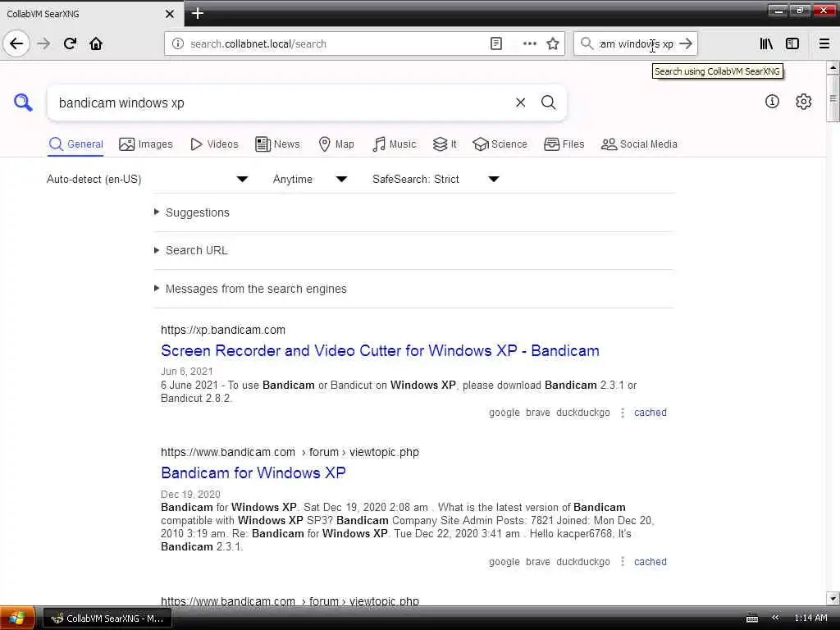Screen dimensions: 840x630
Task: Click 'brave' engine label under second result
Action: click(x=538, y=561)
